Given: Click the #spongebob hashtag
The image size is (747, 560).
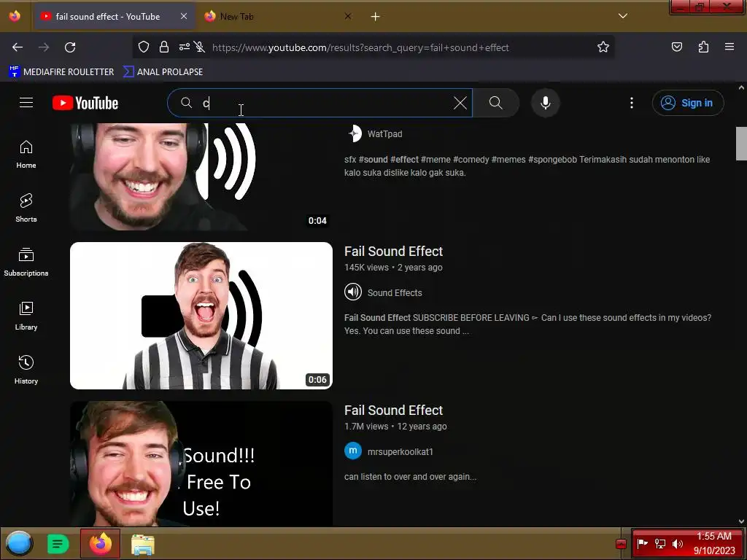Looking at the screenshot, I should (552, 160).
